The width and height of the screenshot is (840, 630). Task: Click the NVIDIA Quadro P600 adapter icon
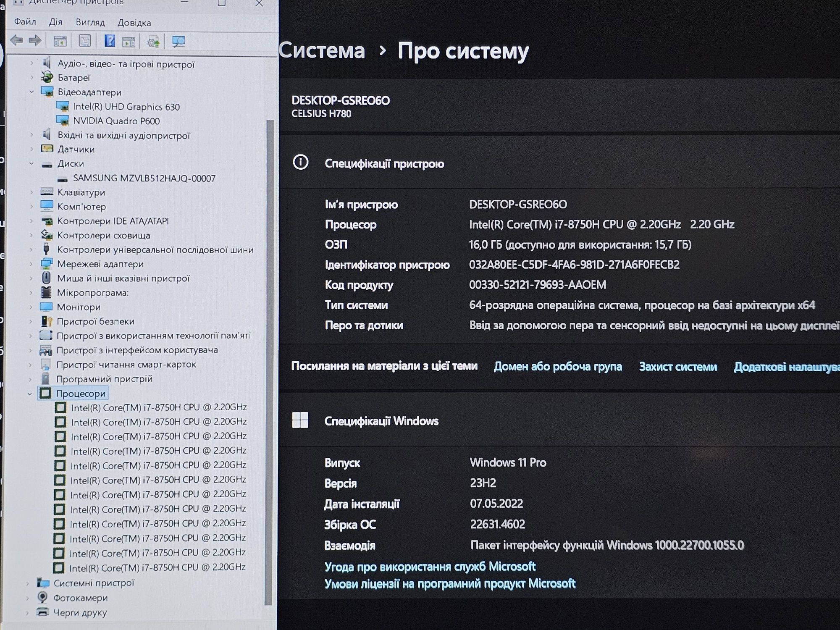click(63, 121)
